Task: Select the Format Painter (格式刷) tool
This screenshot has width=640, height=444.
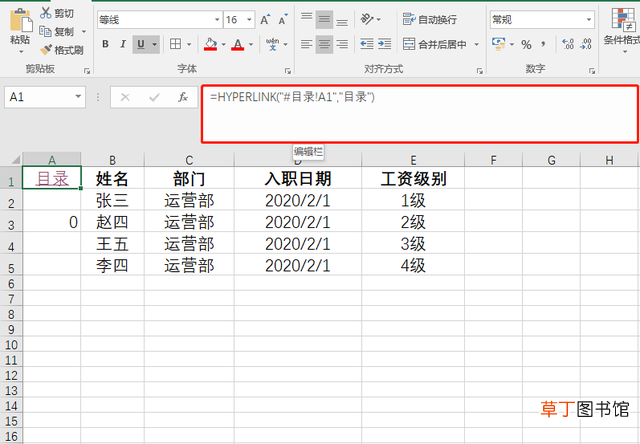Action: [61, 50]
